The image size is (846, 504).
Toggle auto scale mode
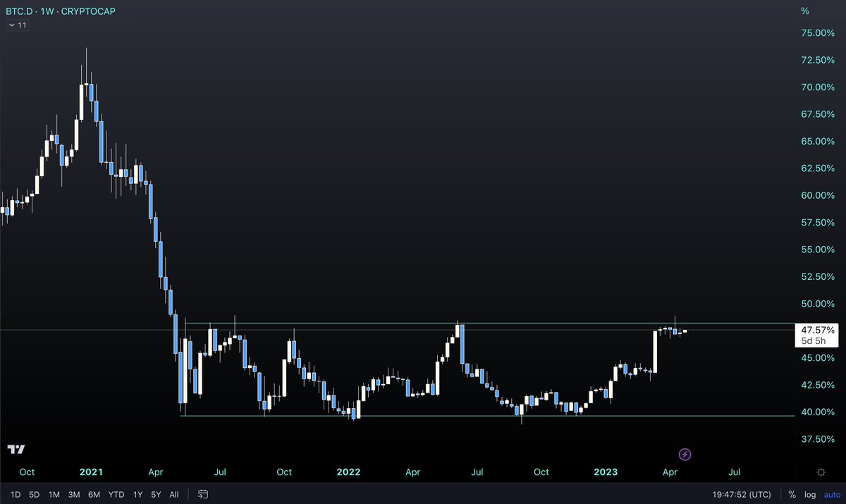831,494
